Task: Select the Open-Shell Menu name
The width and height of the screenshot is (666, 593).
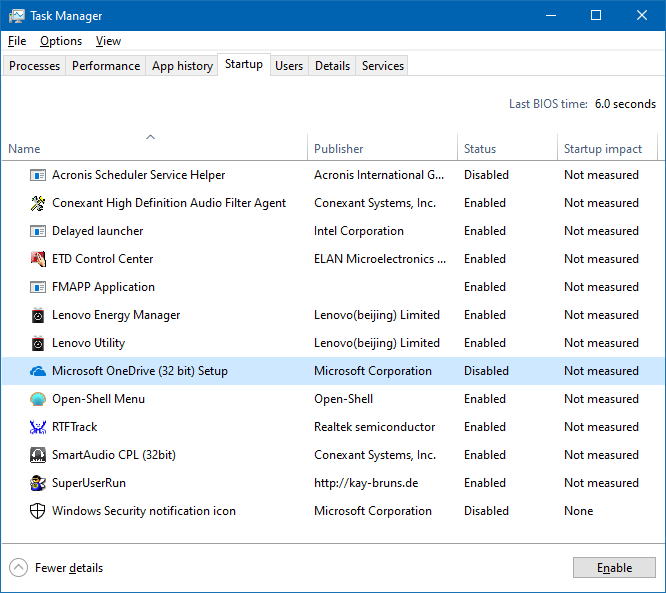Action: 99,399
